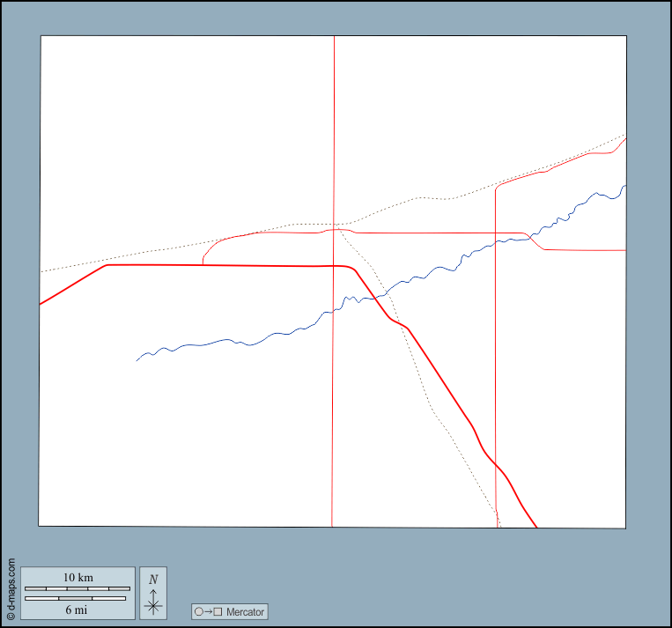Image resolution: width=672 pixels, height=628 pixels.
Task: Click the blue river's end at the right border
Action: (624, 186)
